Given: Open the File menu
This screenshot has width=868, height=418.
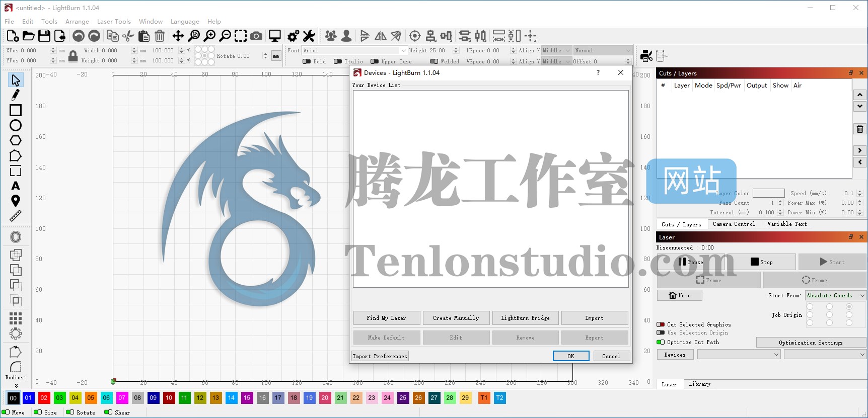Looking at the screenshot, I should [x=10, y=21].
